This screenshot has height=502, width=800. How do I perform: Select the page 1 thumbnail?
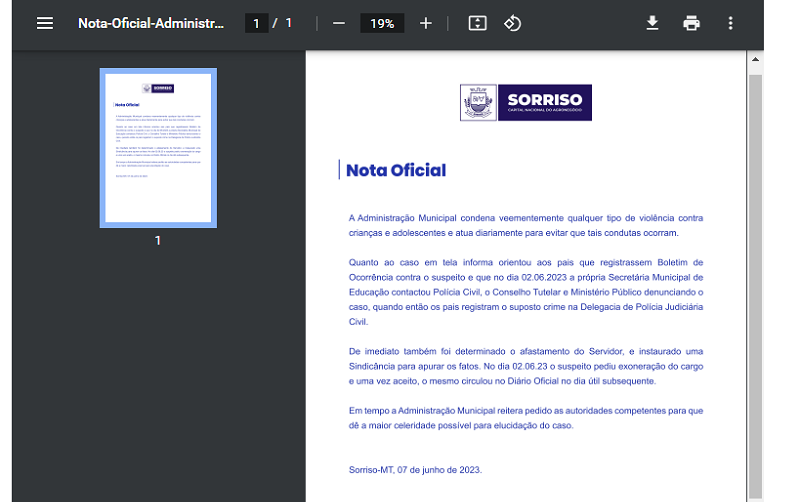click(158, 148)
